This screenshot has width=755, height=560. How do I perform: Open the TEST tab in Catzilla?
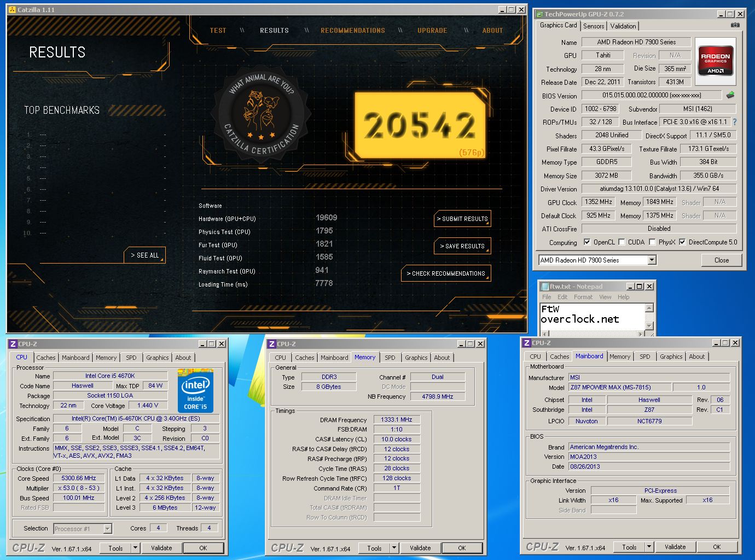click(x=218, y=31)
